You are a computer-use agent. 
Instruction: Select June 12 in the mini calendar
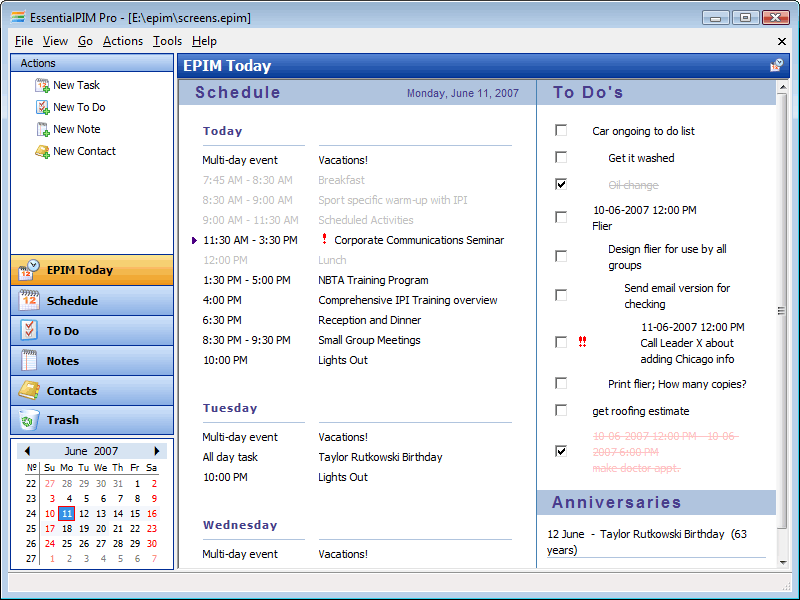(84, 513)
